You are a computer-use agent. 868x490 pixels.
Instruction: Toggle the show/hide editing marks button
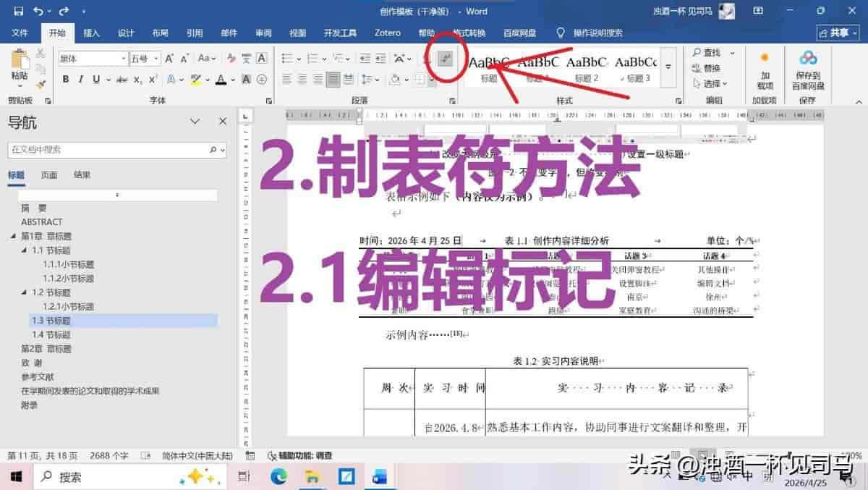(446, 59)
